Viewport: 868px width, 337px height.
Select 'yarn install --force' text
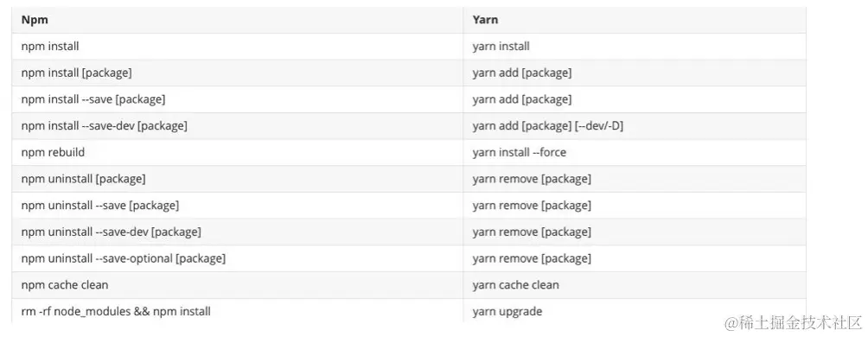(x=520, y=152)
